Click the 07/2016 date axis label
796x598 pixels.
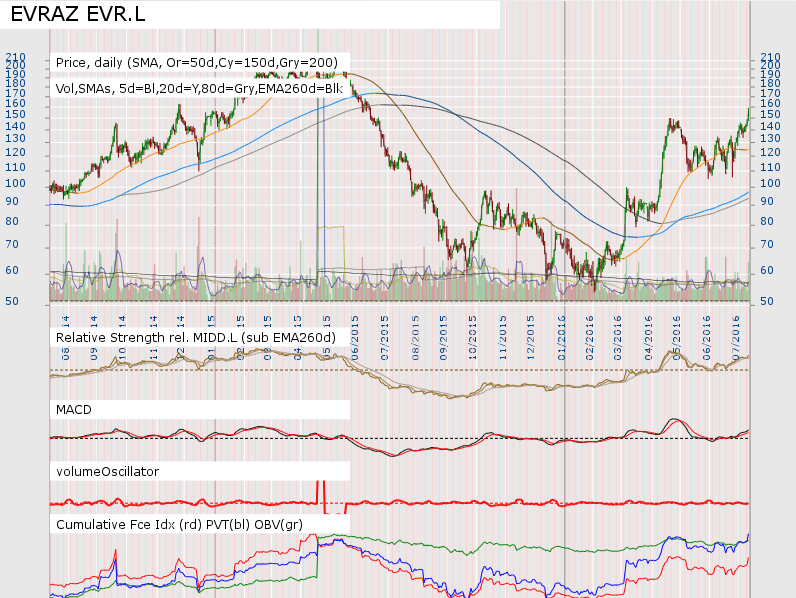click(x=736, y=338)
